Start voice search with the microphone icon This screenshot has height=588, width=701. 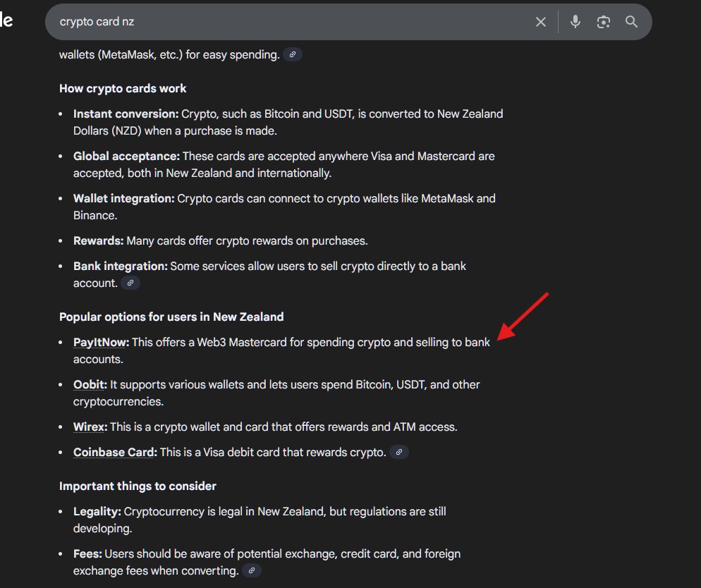tap(575, 22)
